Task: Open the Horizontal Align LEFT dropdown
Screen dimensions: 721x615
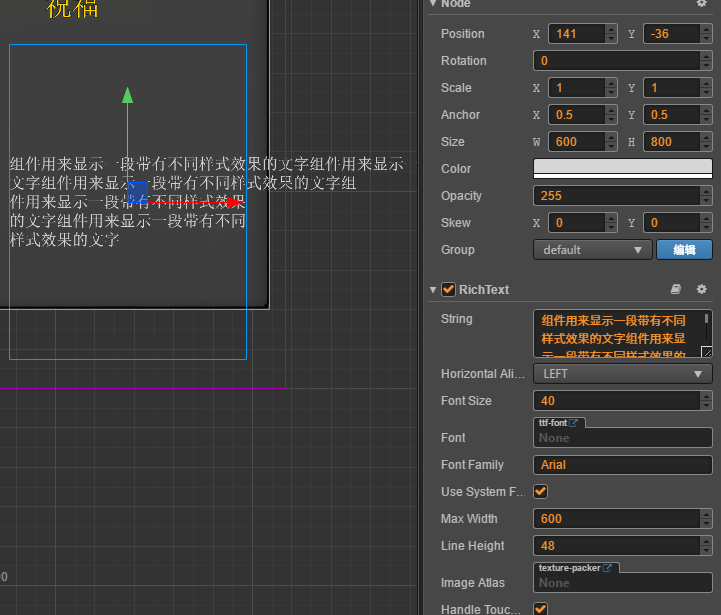Action: point(622,374)
